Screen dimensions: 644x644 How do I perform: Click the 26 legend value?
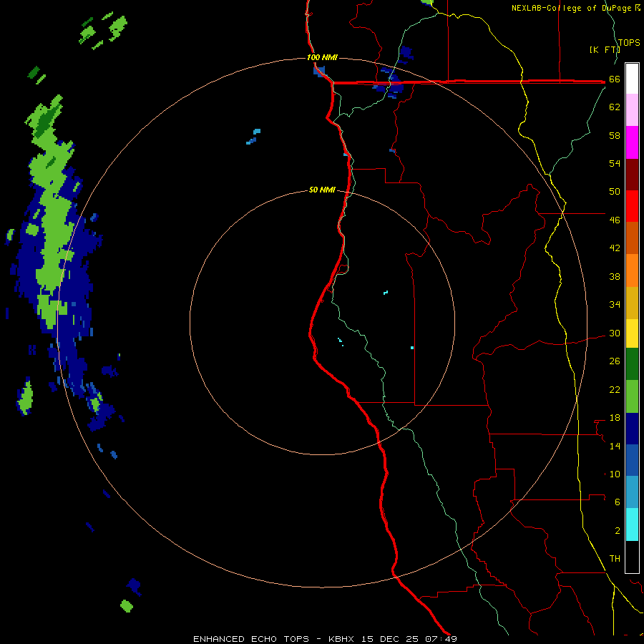point(615,361)
